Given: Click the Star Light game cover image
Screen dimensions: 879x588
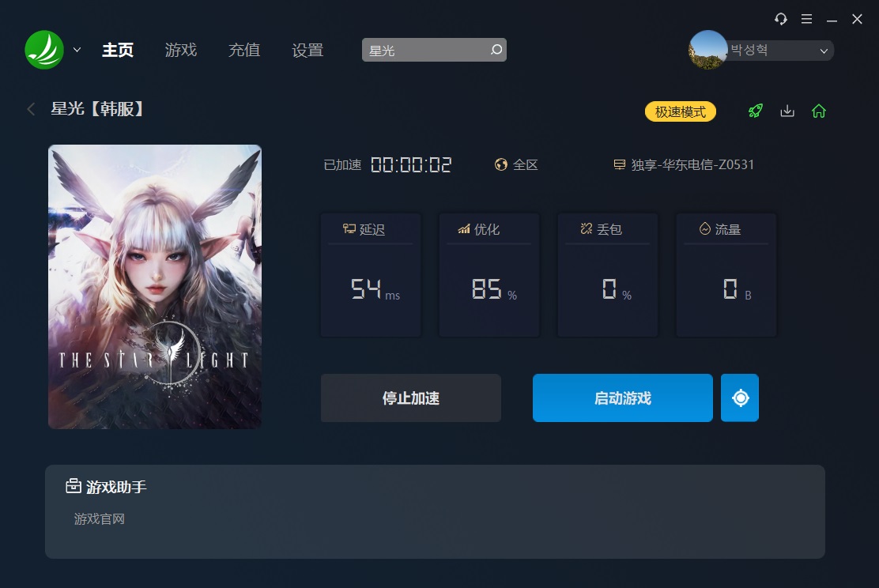Looking at the screenshot, I should [155, 287].
